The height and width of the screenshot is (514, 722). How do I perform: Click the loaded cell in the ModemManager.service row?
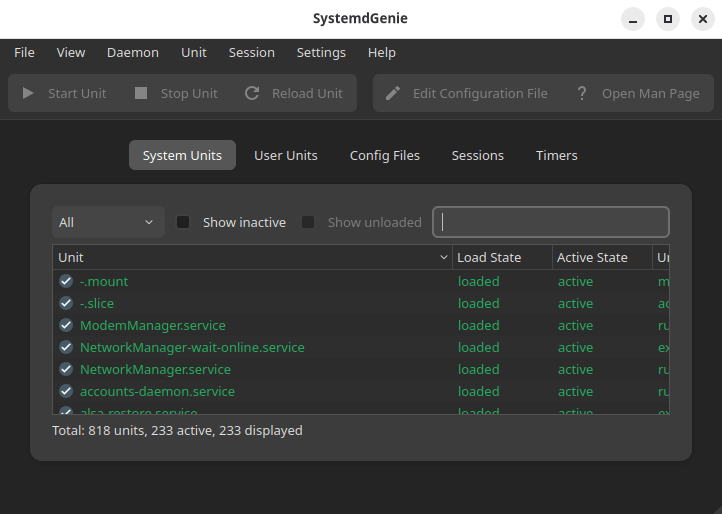pos(478,326)
